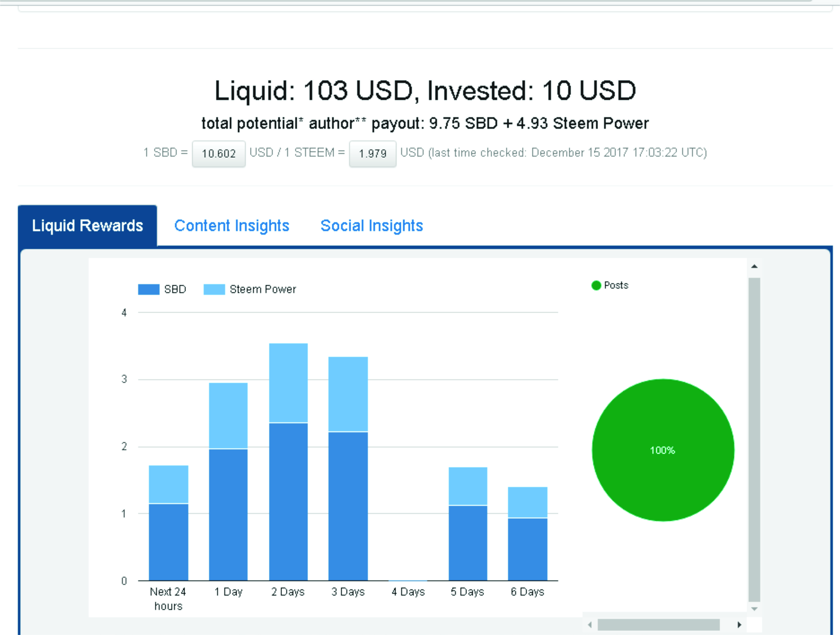
Task: Select the 2 Days Steem Power segment
Action: 288,383
